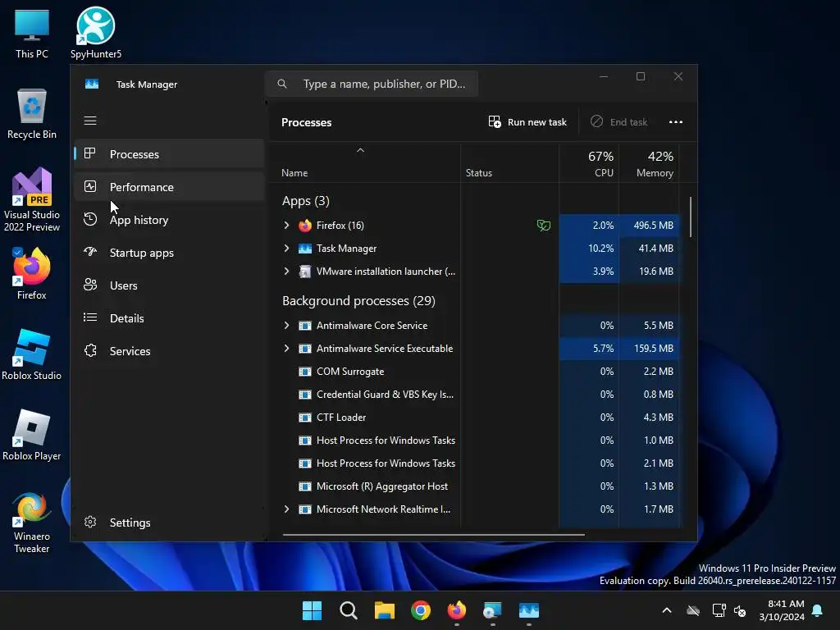Open the three-dot more options menu
The height and width of the screenshot is (630, 840).
(x=676, y=122)
